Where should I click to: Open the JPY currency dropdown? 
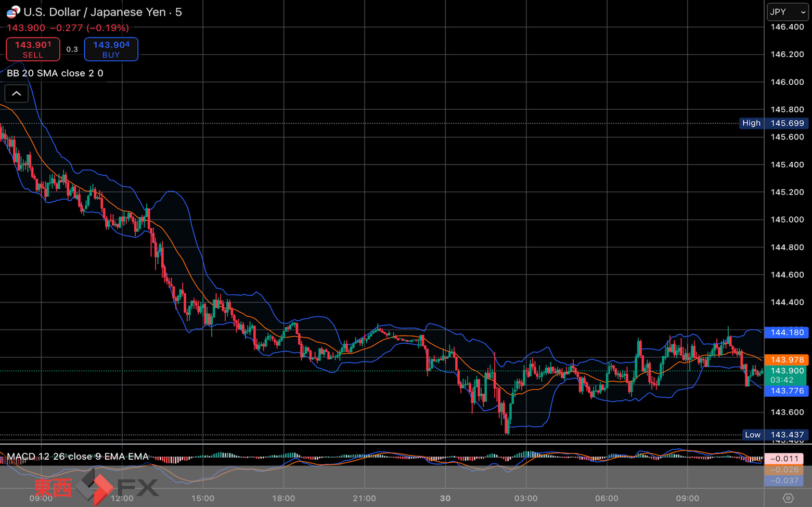click(x=788, y=12)
